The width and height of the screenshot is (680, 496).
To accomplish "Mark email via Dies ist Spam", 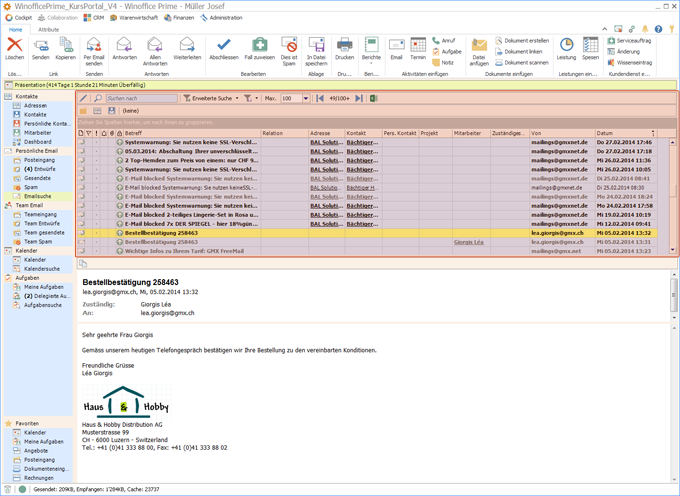I will [x=289, y=45].
